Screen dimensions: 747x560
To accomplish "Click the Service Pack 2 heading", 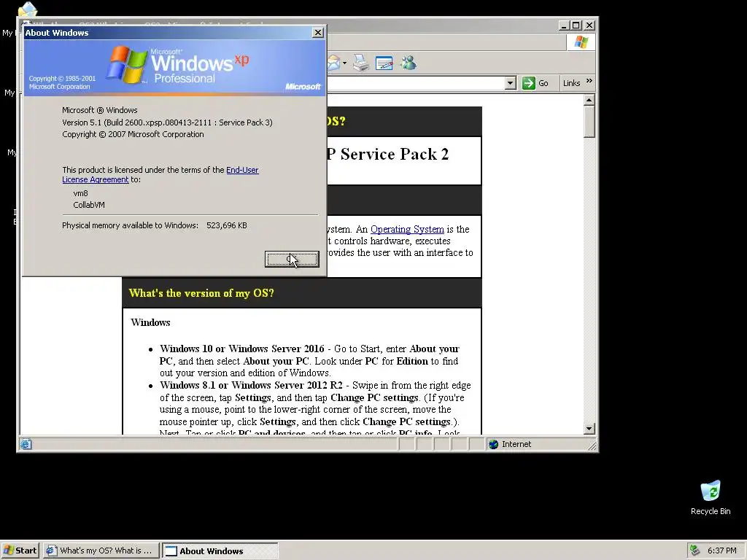I will (395, 154).
